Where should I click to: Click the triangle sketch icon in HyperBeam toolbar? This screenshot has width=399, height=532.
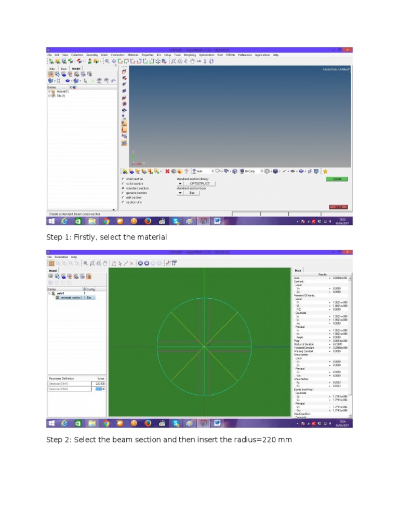tap(114, 263)
